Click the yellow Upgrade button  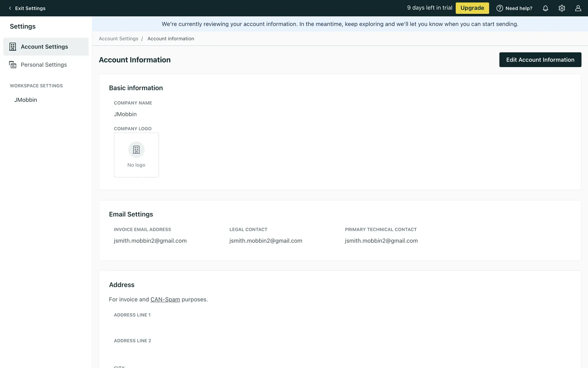point(472,8)
